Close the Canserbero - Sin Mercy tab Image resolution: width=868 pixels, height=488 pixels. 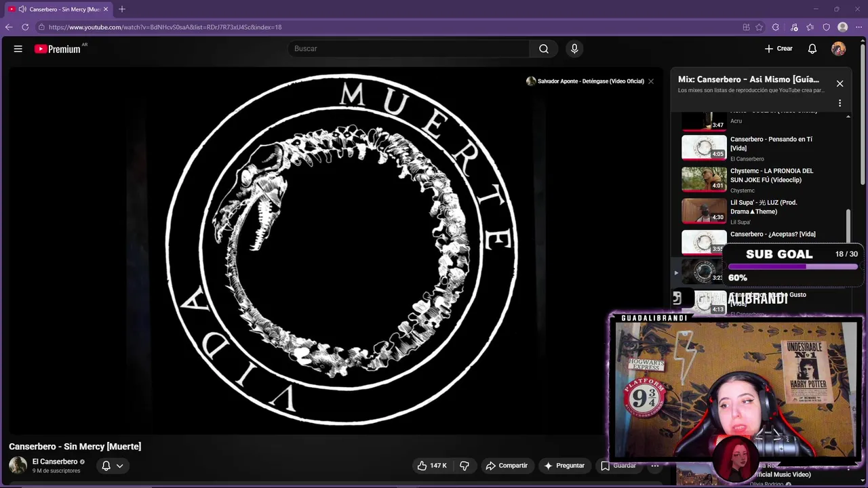[x=106, y=9]
